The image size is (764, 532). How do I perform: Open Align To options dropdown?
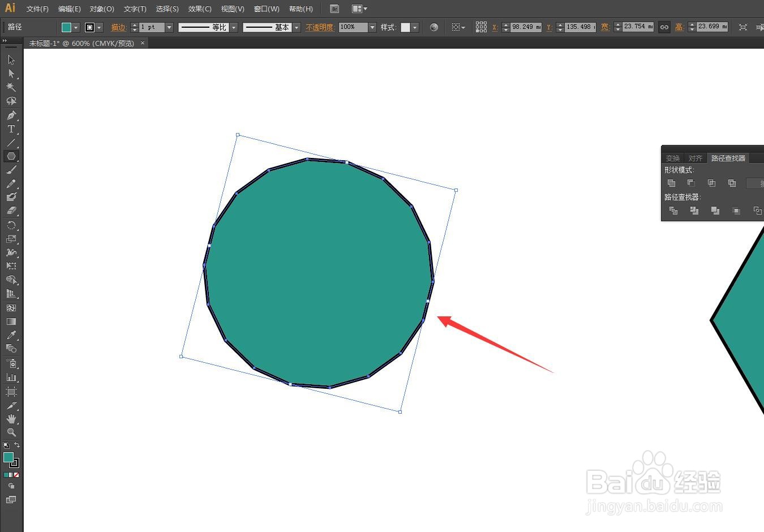pyautogui.click(x=458, y=27)
